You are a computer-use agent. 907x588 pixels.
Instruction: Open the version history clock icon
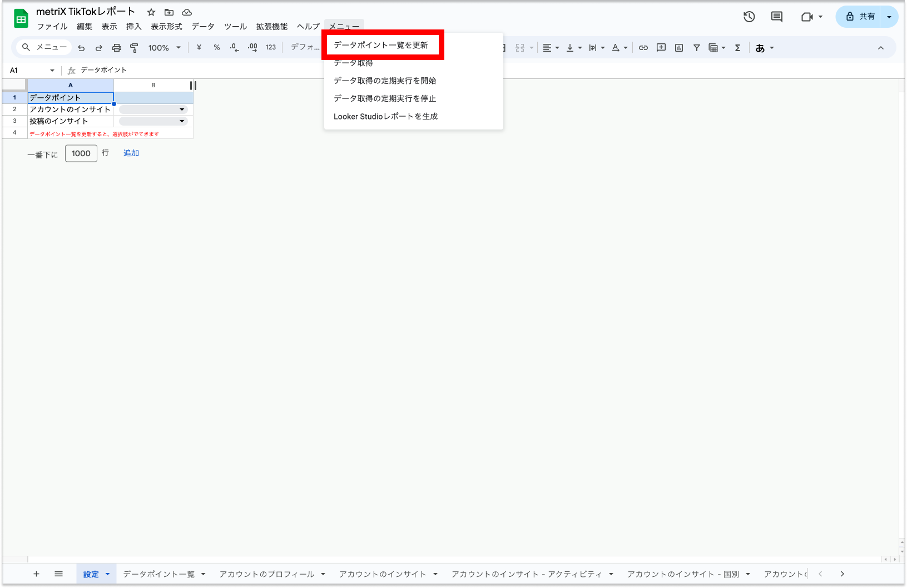tap(749, 17)
